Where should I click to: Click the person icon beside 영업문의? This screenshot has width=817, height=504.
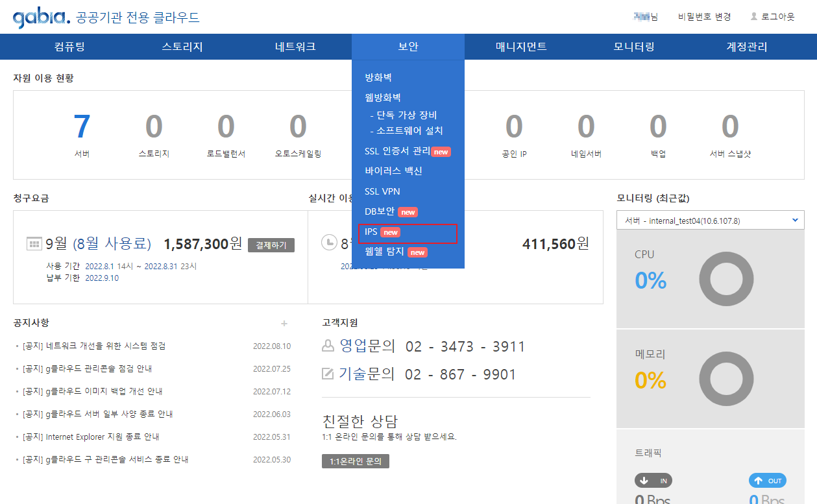coord(328,346)
